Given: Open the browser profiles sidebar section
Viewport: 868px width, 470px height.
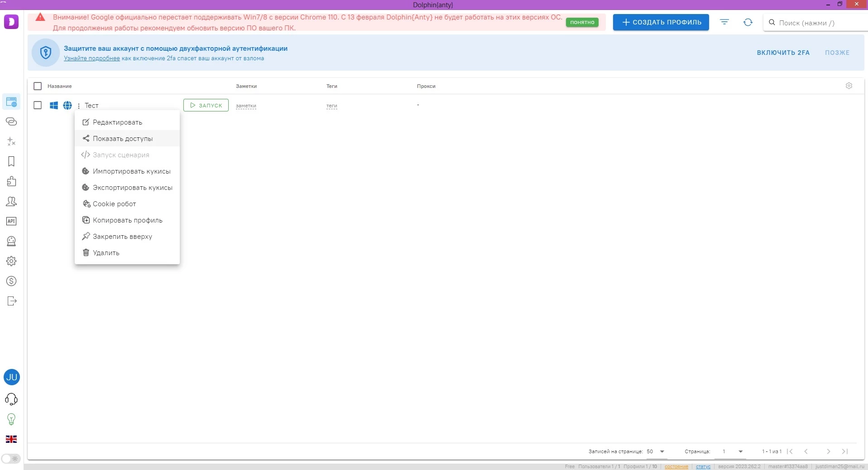Looking at the screenshot, I should [x=11, y=102].
